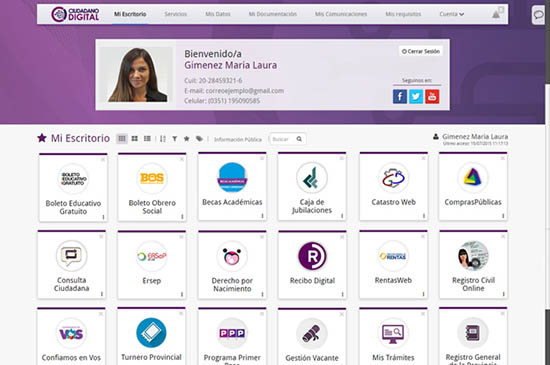Launch the Catastro Web application icon

[393, 178]
